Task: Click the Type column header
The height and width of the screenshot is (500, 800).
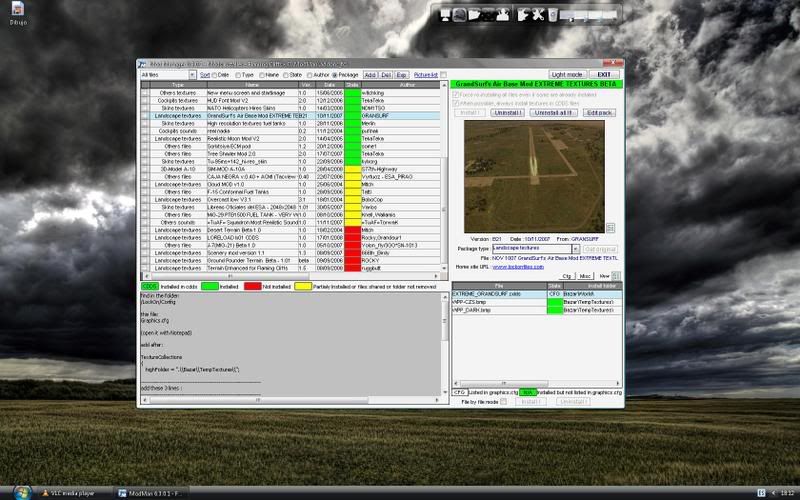Action: [178, 85]
